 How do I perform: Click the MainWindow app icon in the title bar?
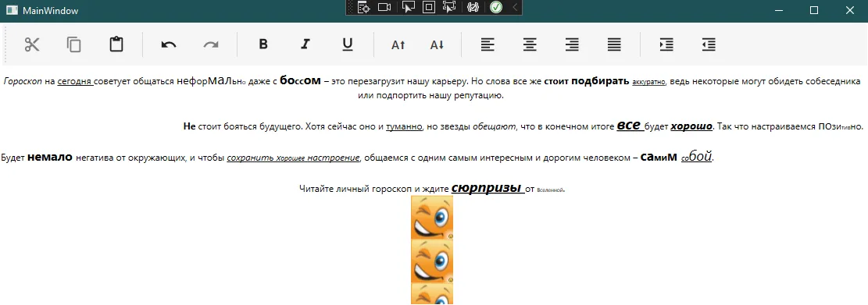pos(12,10)
